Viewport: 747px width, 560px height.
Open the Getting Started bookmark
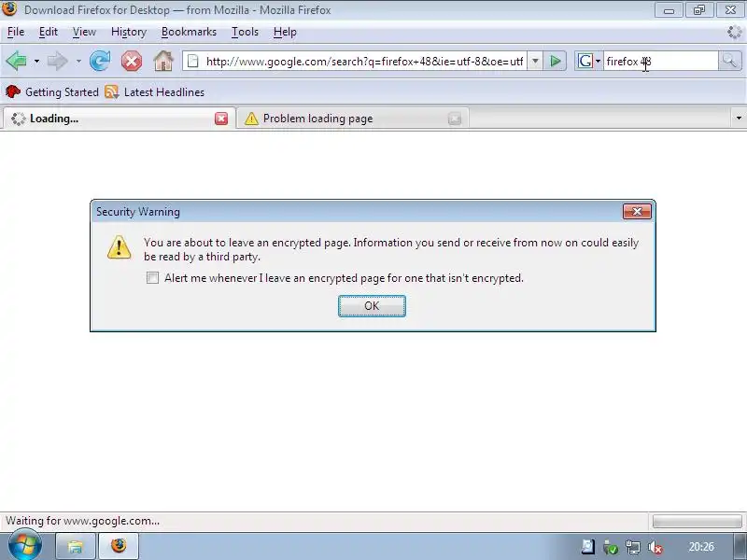point(52,91)
